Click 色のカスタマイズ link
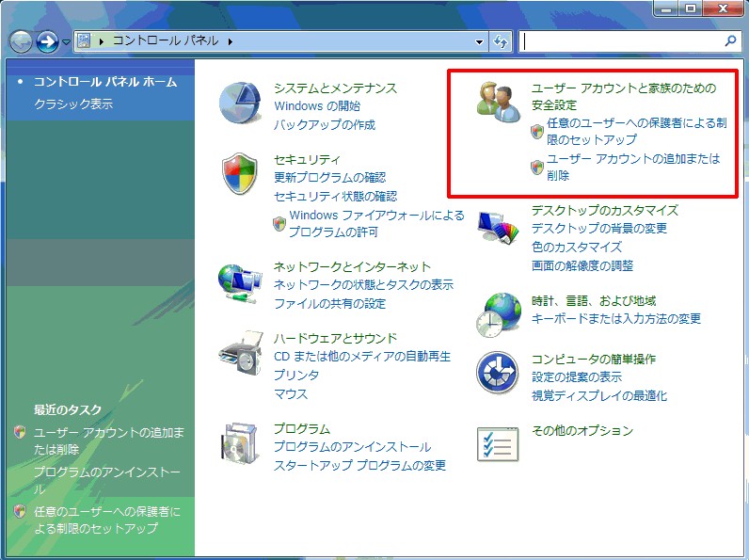This screenshot has width=749, height=560. coord(577,247)
